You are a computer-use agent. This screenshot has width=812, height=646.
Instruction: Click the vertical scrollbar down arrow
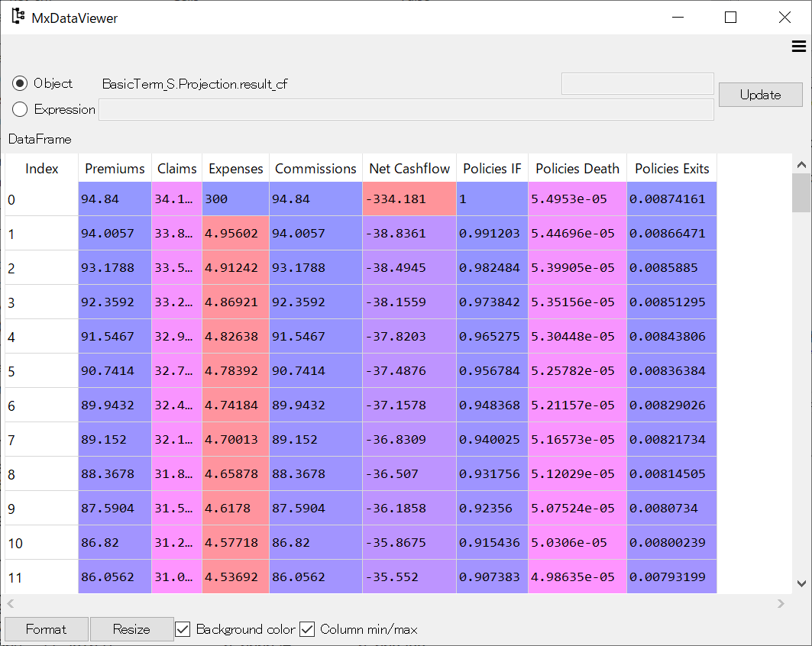coord(801,583)
